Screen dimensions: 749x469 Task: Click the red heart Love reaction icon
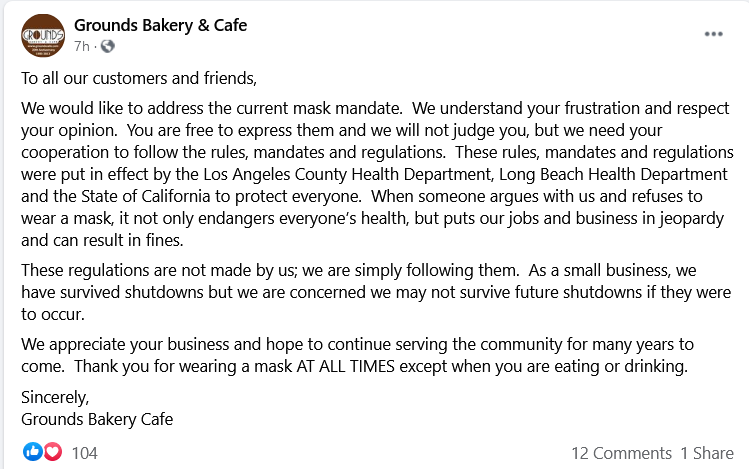pos(53,452)
